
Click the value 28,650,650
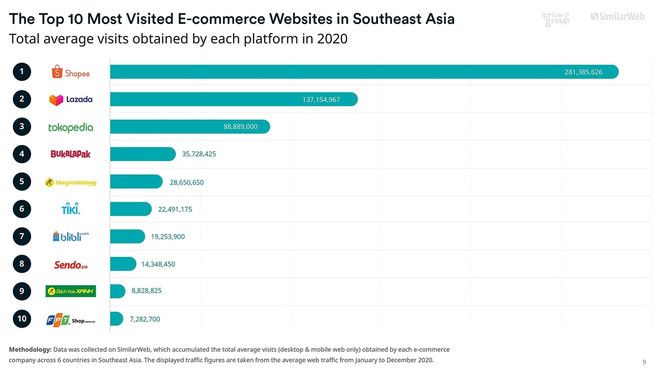coord(187,182)
